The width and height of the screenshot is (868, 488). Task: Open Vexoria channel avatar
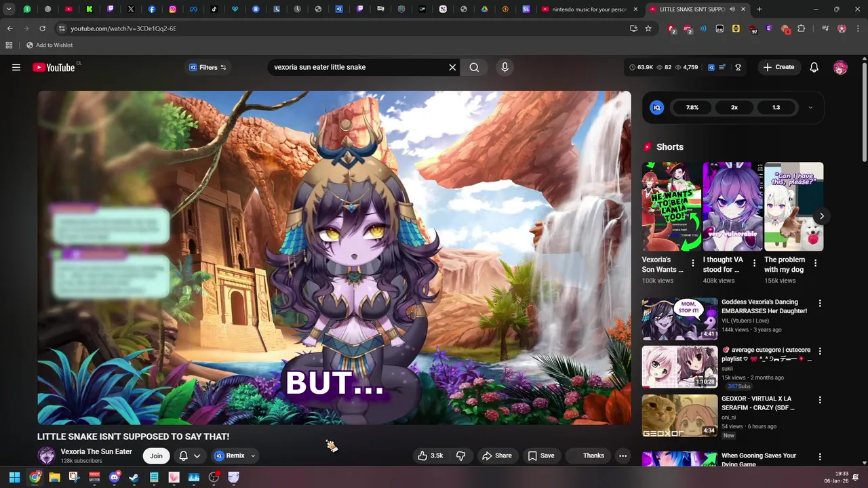point(46,455)
